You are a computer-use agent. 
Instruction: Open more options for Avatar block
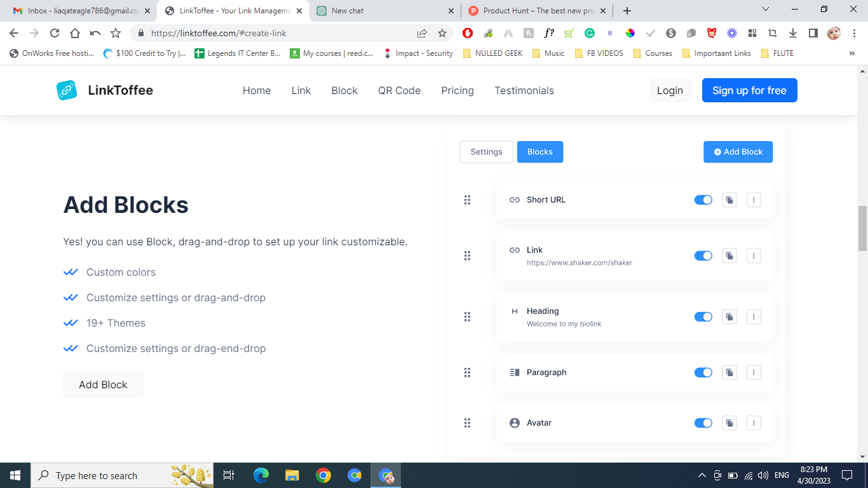tap(754, 423)
